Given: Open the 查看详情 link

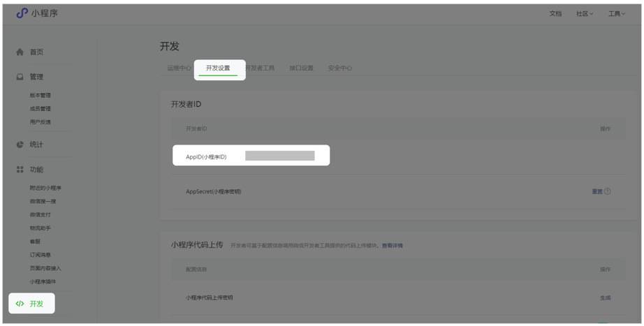Looking at the screenshot, I should pyautogui.click(x=392, y=246).
